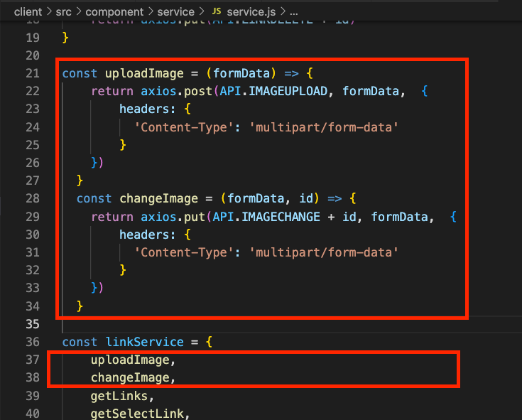Place cursor on 'changeImage' in line 28
The width and height of the screenshot is (522, 420).
pyautogui.click(x=159, y=199)
